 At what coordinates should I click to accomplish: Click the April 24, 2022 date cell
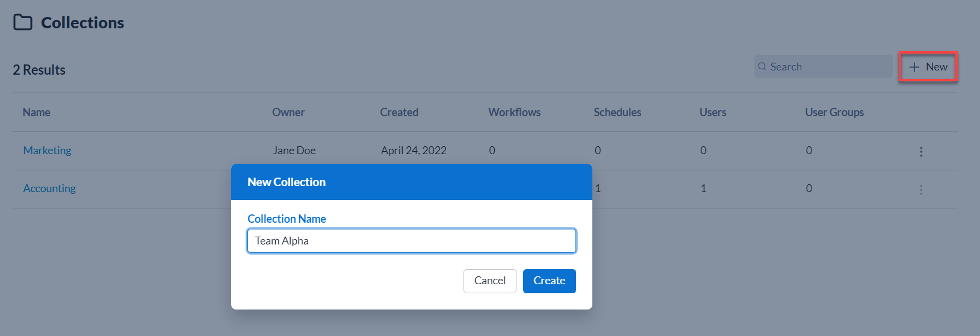click(x=414, y=151)
